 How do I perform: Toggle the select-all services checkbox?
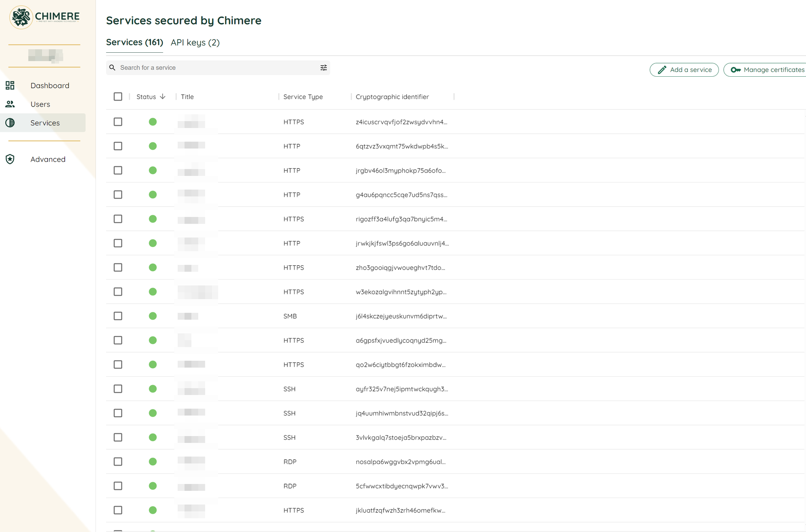(x=117, y=96)
